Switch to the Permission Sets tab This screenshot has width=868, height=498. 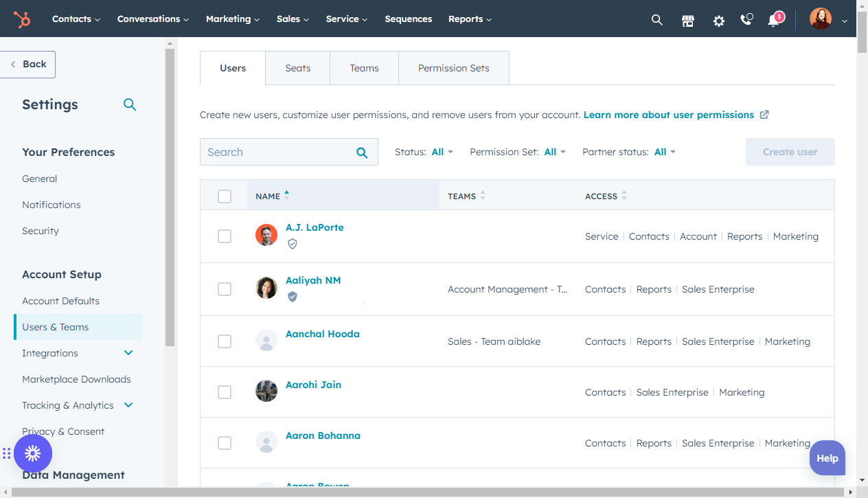[454, 68]
